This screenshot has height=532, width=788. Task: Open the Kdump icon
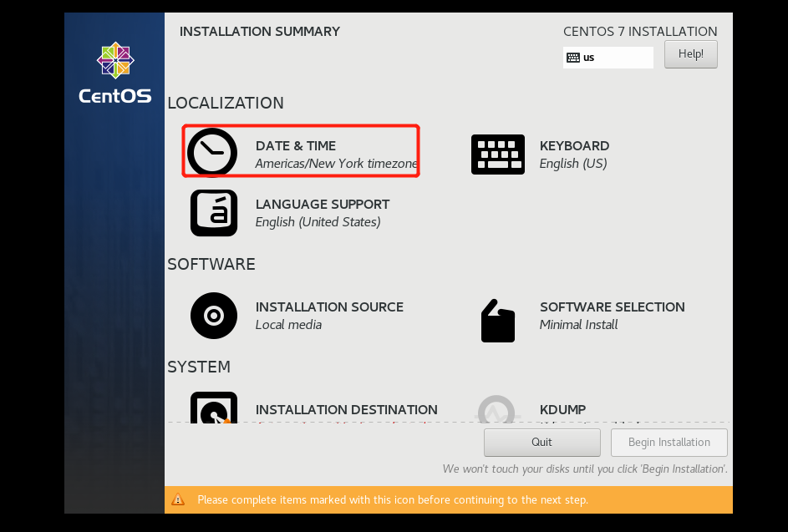496,409
